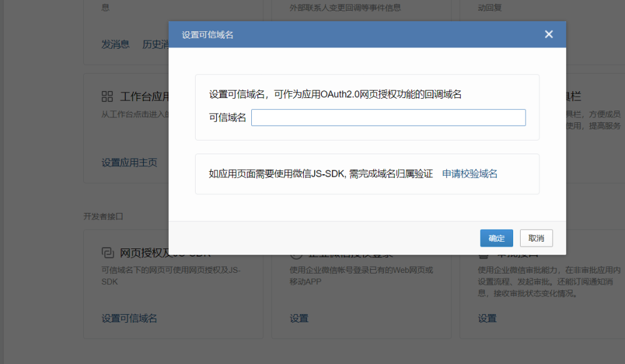This screenshot has width=625, height=364.
Task: Open the partially hidden 历史消息 link
Action: click(x=155, y=44)
